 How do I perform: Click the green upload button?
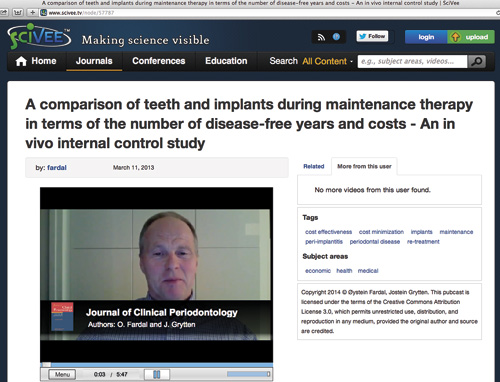coord(471,37)
